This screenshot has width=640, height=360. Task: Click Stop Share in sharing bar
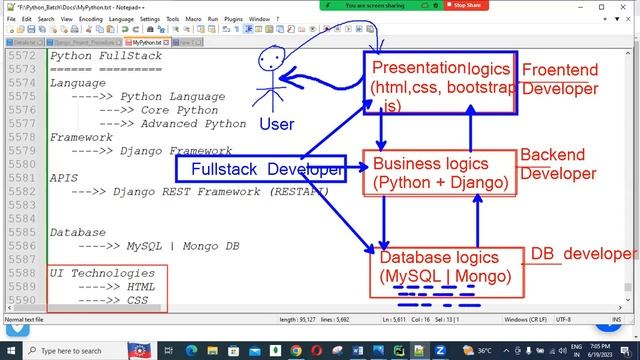tap(466, 5)
